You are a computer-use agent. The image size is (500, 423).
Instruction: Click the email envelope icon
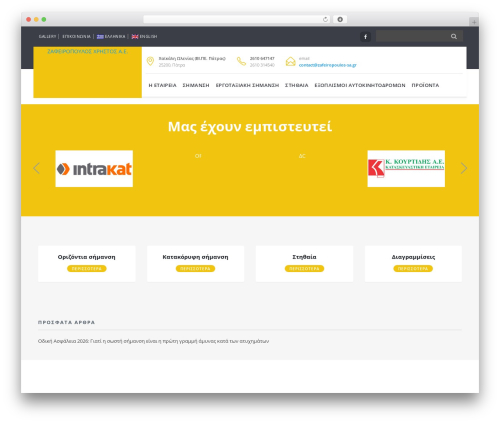point(290,61)
